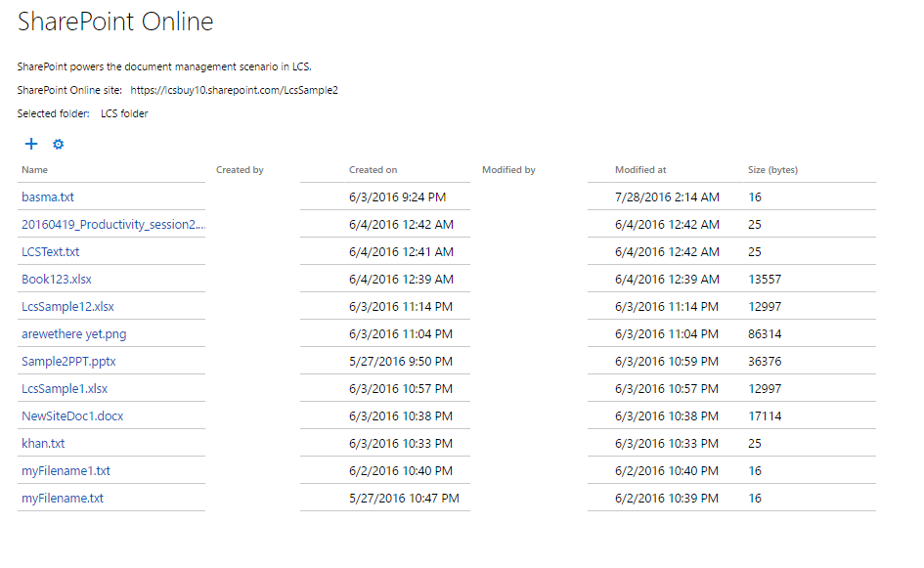Open arewethere yet.png image

tap(73, 334)
